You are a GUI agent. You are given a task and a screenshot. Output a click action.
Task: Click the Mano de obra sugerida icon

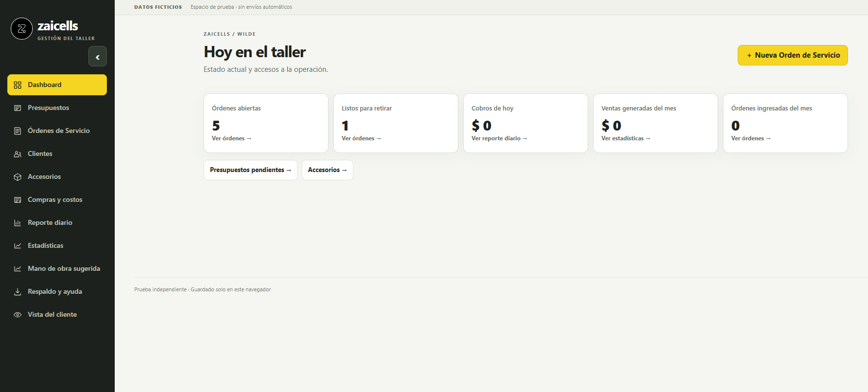[18, 269]
